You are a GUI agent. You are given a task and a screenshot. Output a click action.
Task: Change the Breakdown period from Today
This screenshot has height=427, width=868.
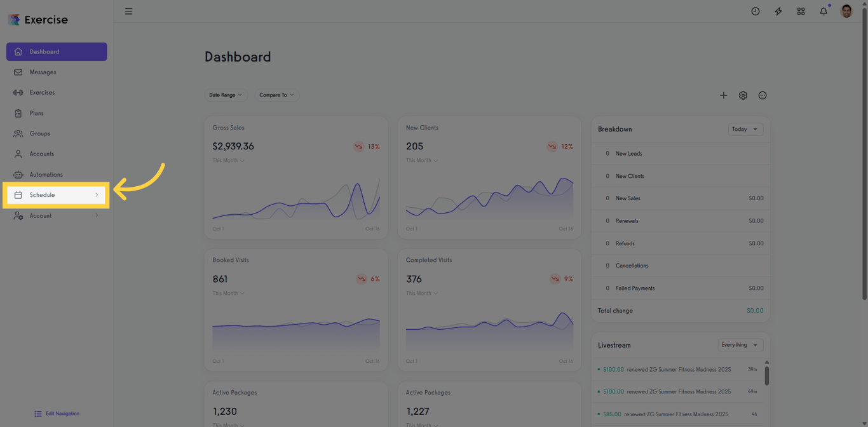click(745, 129)
